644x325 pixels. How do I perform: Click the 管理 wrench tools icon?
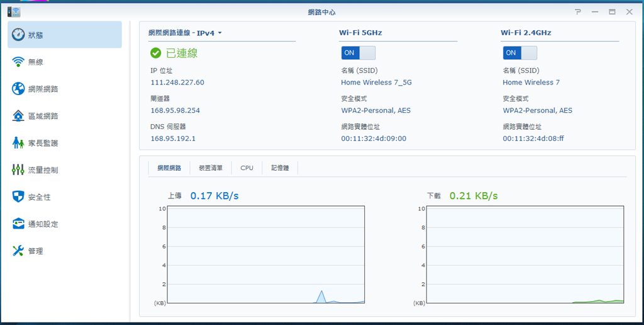(19, 251)
